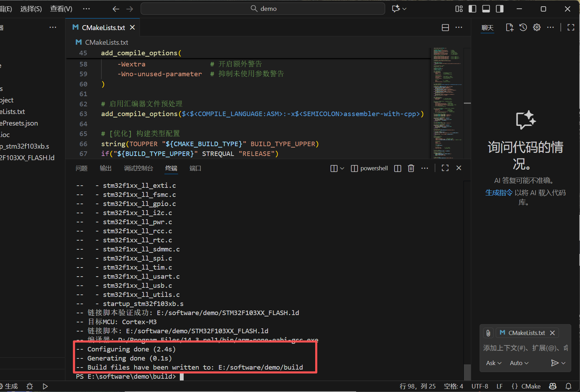Click the 生成指令 link in the chat panel
The width and height of the screenshot is (580, 392).
click(499, 192)
